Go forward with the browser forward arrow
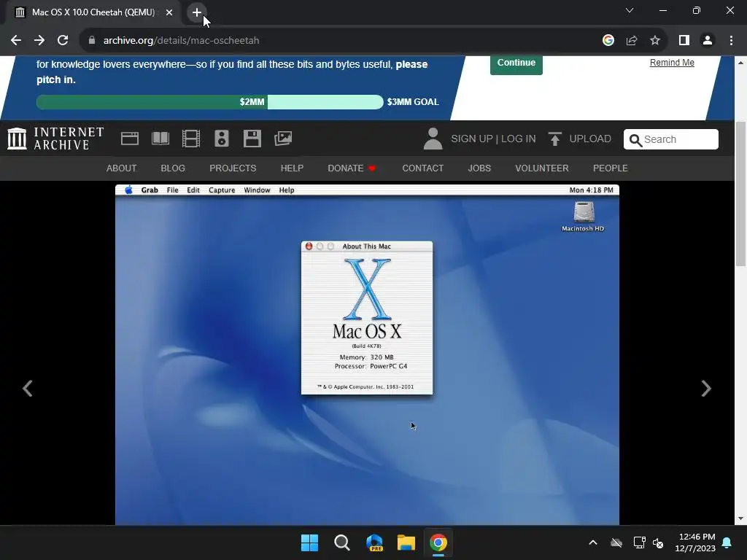The width and height of the screenshot is (747, 560). [39, 41]
